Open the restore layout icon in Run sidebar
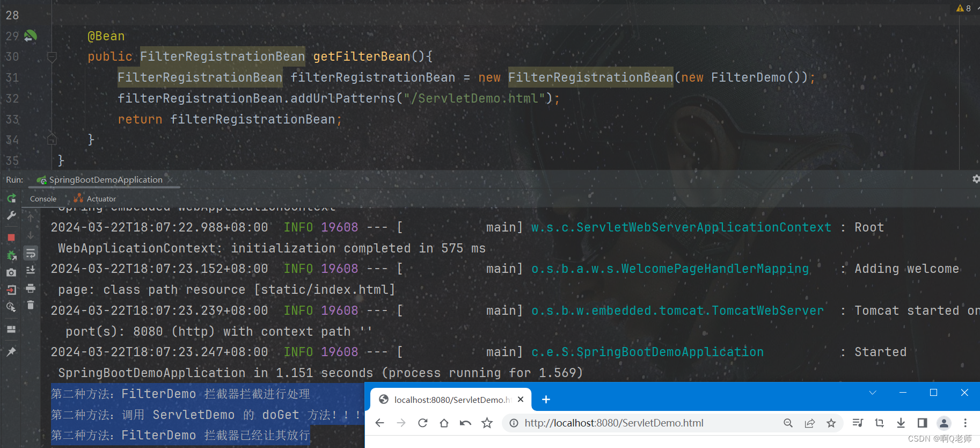The image size is (980, 448). [x=11, y=329]
